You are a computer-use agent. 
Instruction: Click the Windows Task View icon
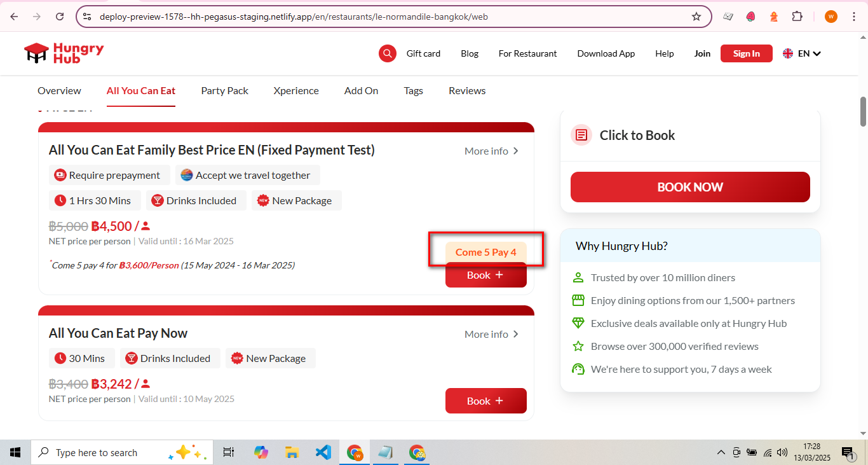[x=229, y=452]
